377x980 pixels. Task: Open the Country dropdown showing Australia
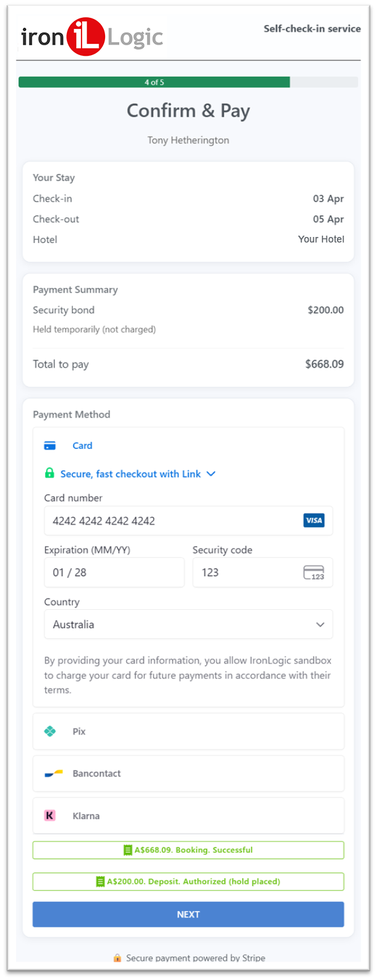tap(188, 624)
